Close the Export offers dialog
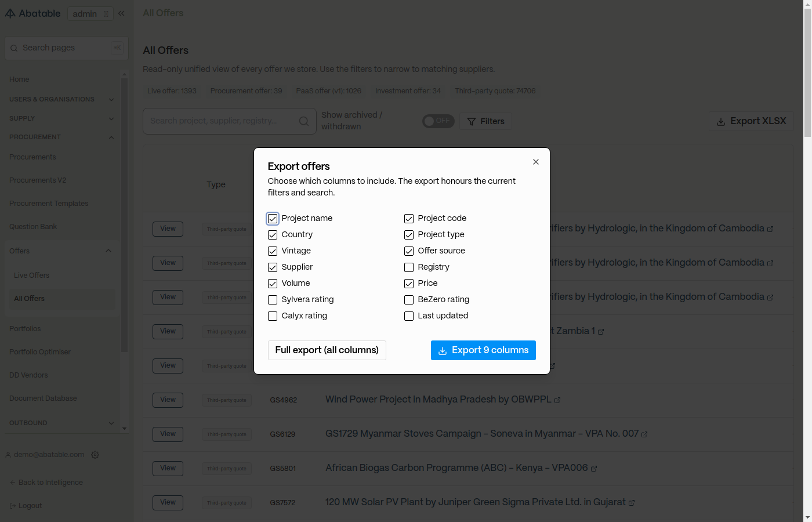812x522 pixels. click(536, 162)
